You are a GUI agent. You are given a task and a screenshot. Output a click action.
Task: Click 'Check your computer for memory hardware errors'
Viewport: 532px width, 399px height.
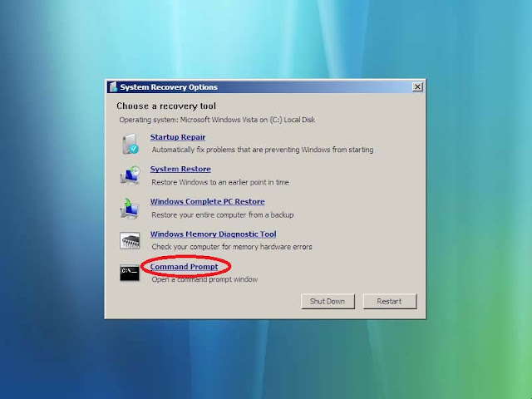[x=232, y=247]
